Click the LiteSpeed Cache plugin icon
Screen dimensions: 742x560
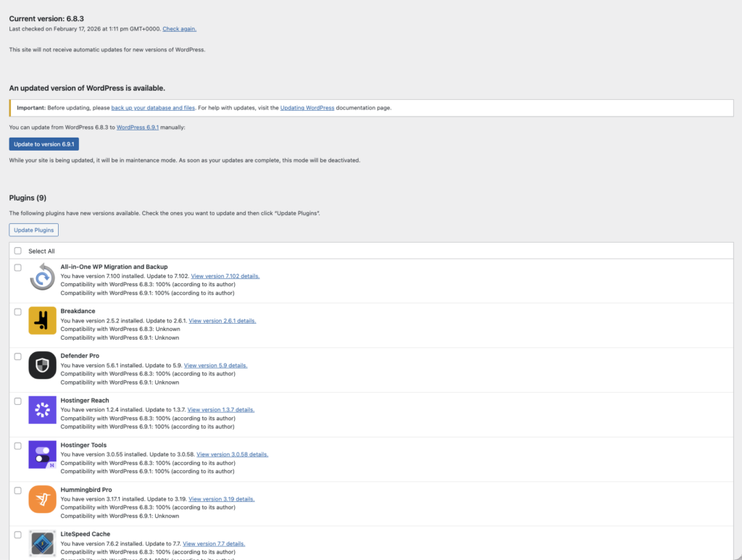42,543
